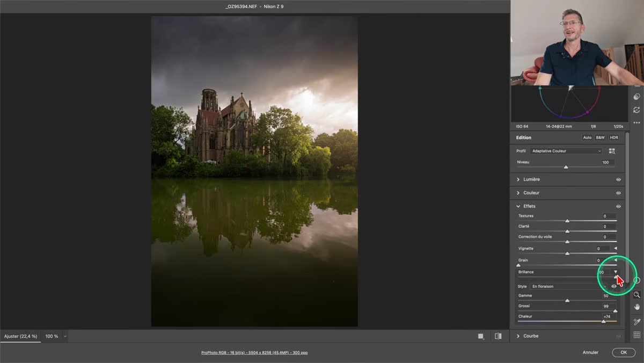This screenshot has height=363, width=644.
Task: Click Annuler to cancel
Action: (590, 352)
